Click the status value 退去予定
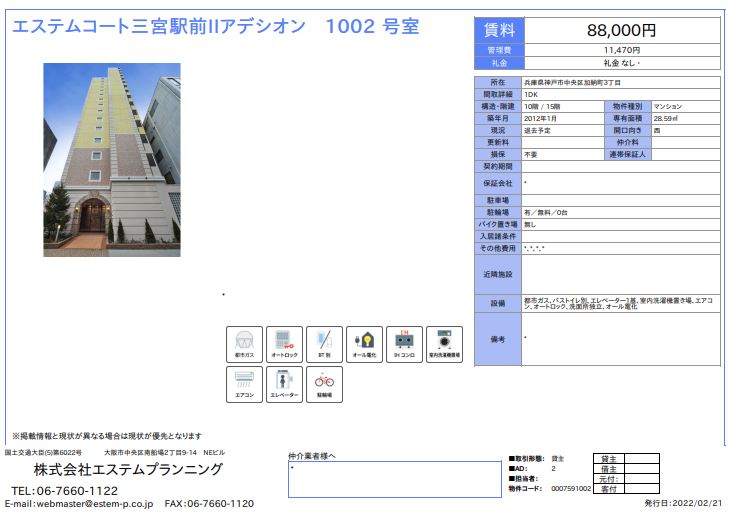Image resolution: width=734 pixels, height=524 pixels. 537,131
